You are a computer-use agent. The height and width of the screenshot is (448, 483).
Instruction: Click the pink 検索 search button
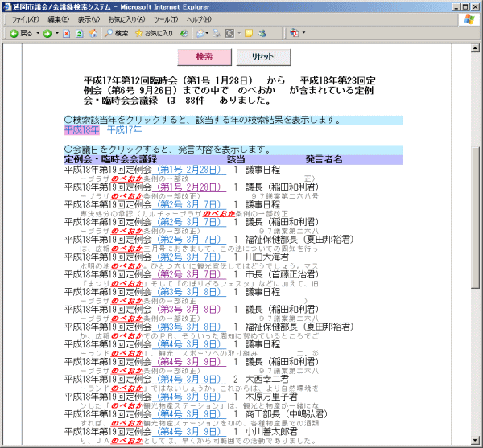tap(204, 57)
